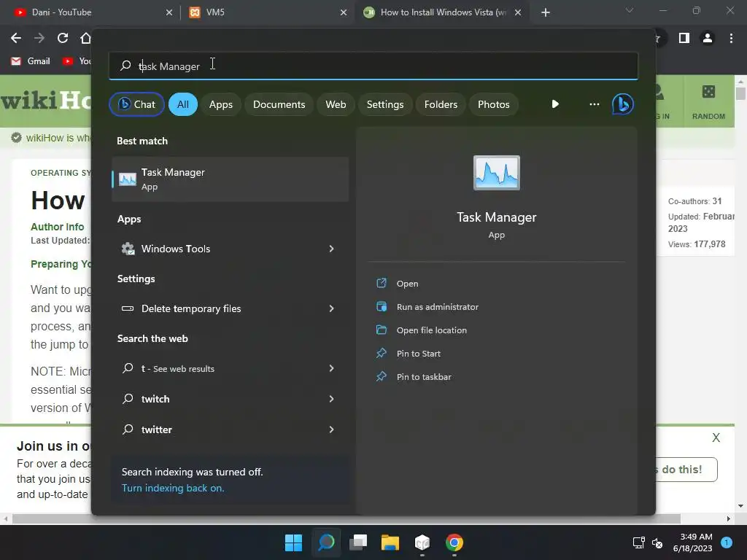
Task: Expand the twitch web search chevron
Action: tap(332, 399)
